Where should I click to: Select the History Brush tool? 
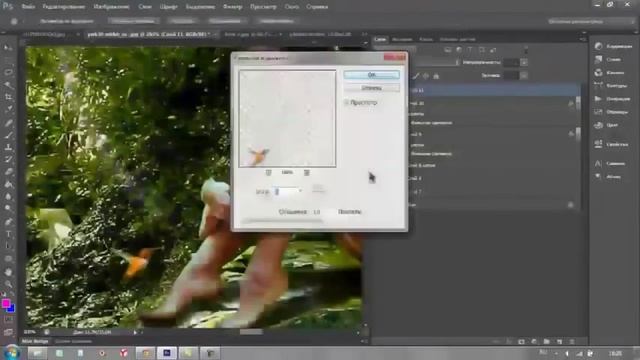tap(8, 160)
